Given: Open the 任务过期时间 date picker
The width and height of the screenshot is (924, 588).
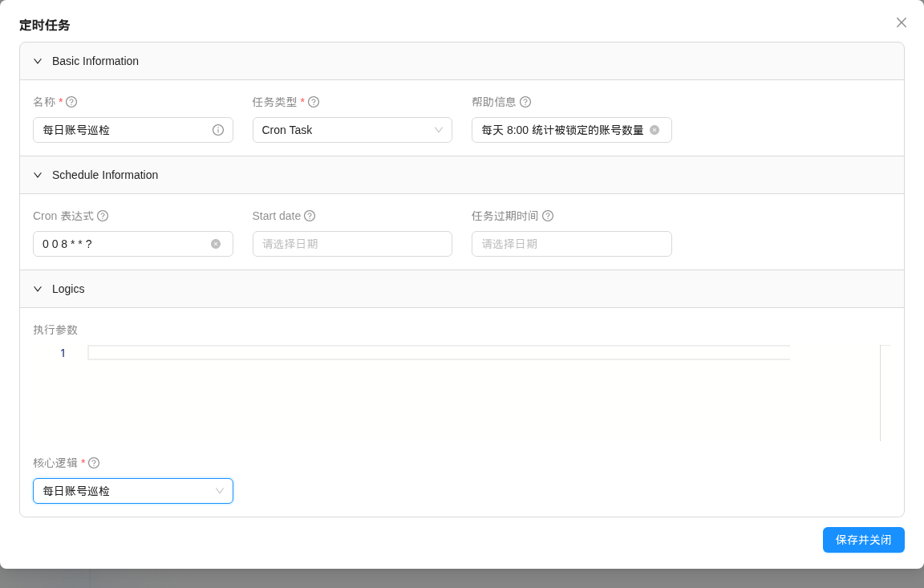Looking at the screenshot, I should point(572,244).
